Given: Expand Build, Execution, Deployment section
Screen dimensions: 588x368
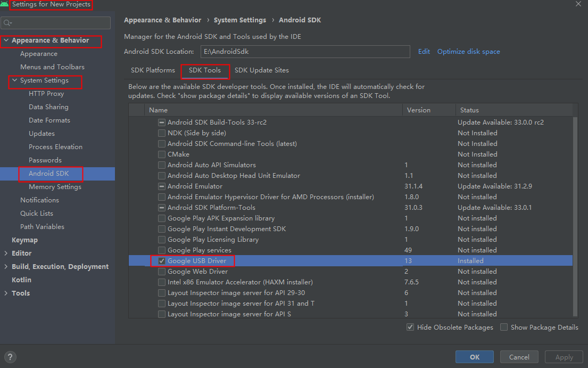Looking at the screenshot, I should 6,267.
